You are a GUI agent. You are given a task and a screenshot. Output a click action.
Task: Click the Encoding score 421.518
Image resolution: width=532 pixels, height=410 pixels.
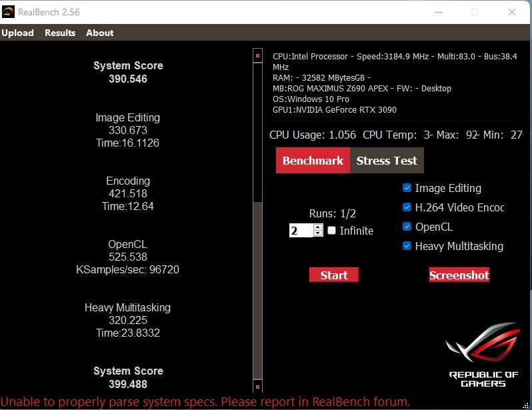click(x=128, y=193)
